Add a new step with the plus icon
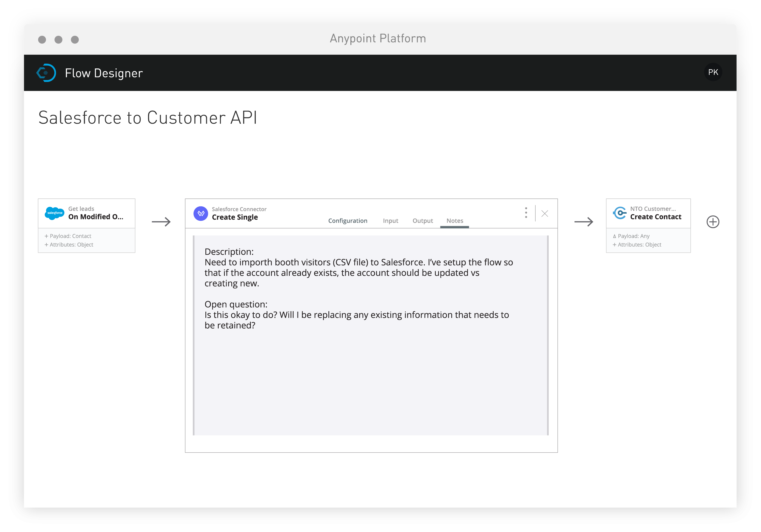Screen dimensions: 761x532 click(x=712, y=222)
